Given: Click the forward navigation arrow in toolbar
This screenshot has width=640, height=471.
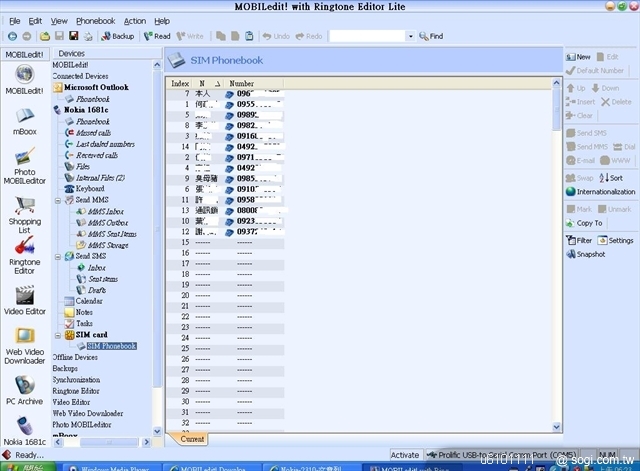Looking at the screenshot, I should [x=27, y=36].
